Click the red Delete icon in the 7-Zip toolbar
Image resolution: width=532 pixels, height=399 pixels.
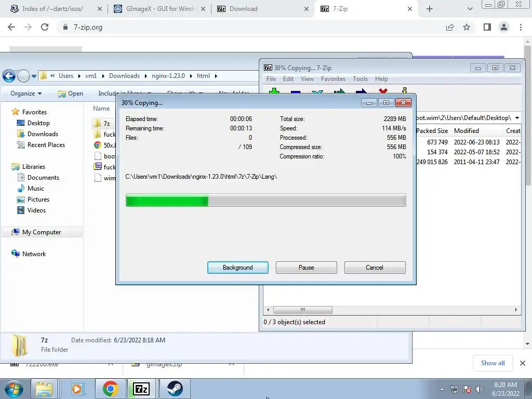(x=383, y=91)
